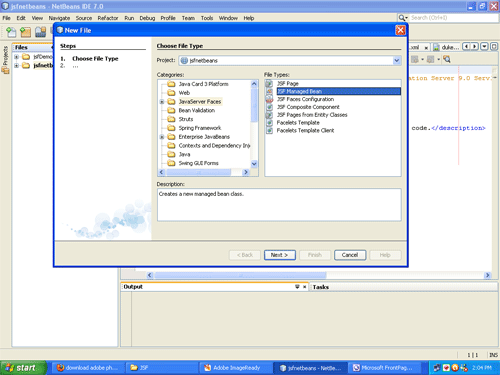The image size is (500, 375).
Task: Expand the JavaServer Faces category node
Action: coord(162,102)
